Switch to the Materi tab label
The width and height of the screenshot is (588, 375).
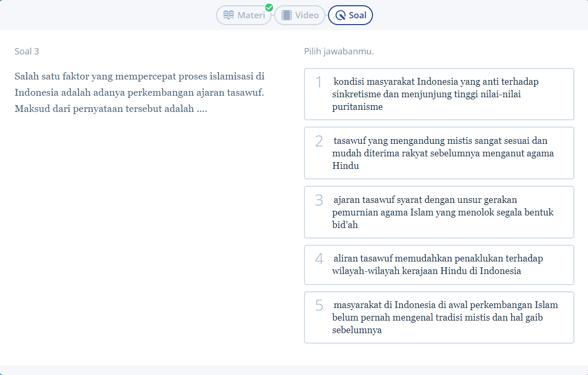251,15
